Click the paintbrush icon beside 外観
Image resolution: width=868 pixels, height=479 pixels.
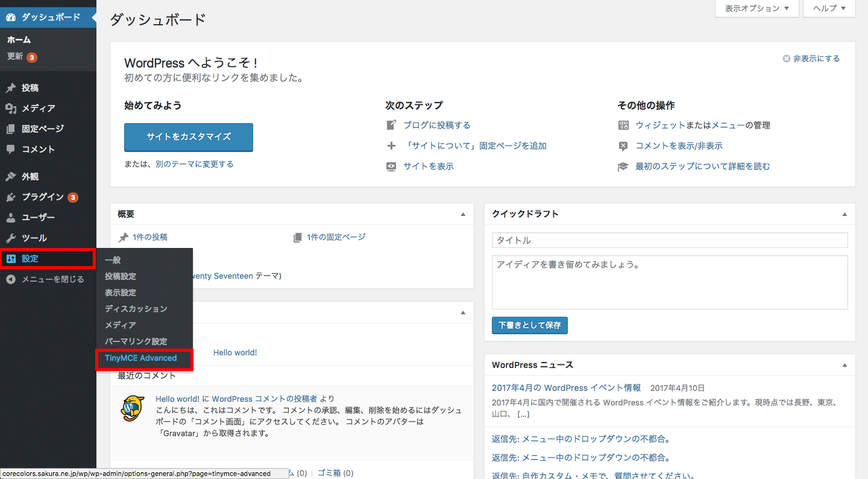[x=11, y=177]
